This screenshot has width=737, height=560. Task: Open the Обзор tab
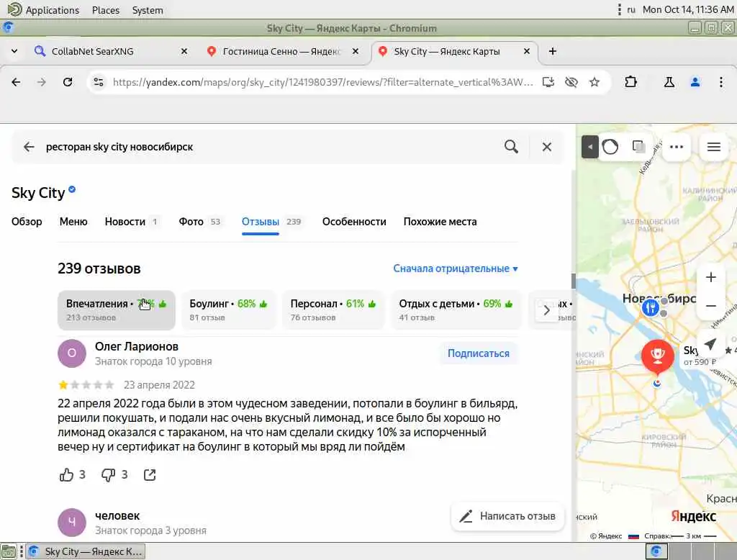point(27,222)
